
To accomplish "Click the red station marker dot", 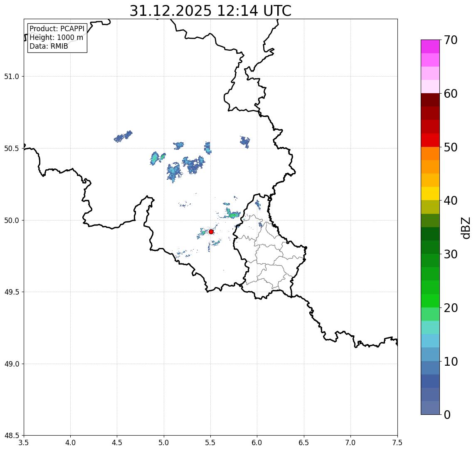I will tap(211, 232).
